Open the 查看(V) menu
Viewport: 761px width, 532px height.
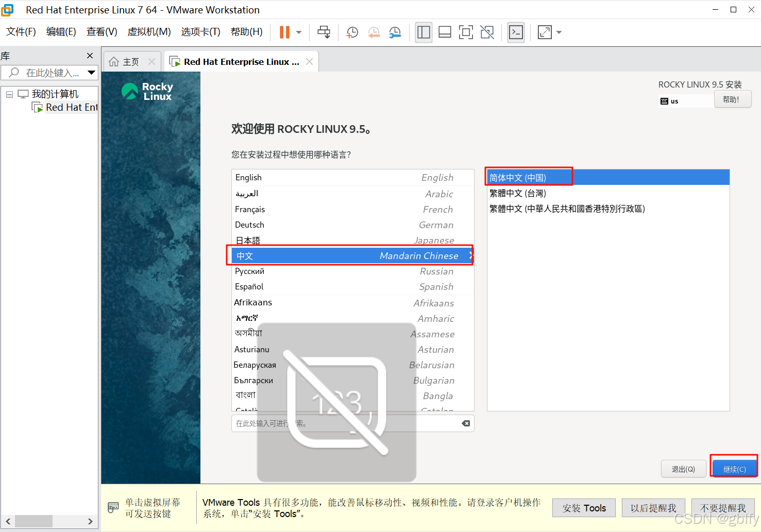tap(102, 32)
